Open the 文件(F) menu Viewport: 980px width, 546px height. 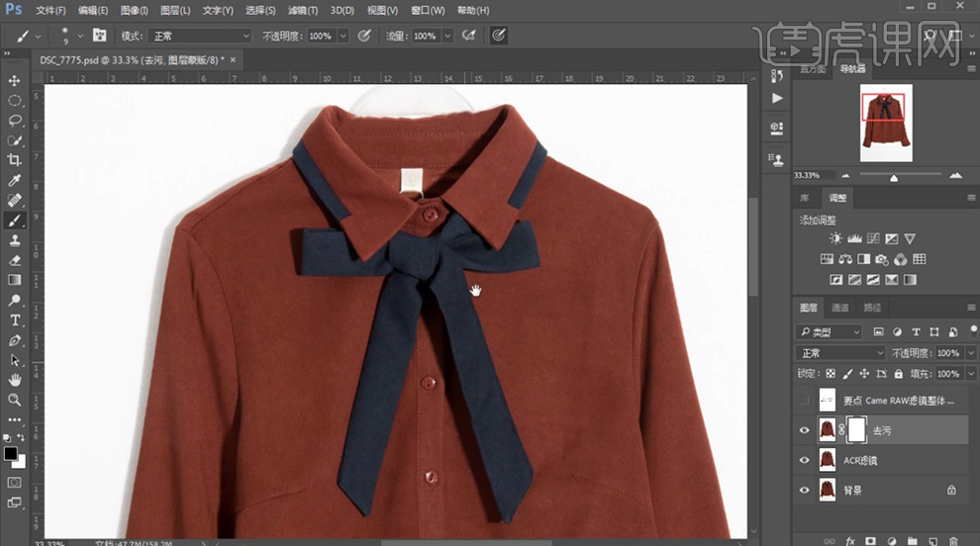50,10
